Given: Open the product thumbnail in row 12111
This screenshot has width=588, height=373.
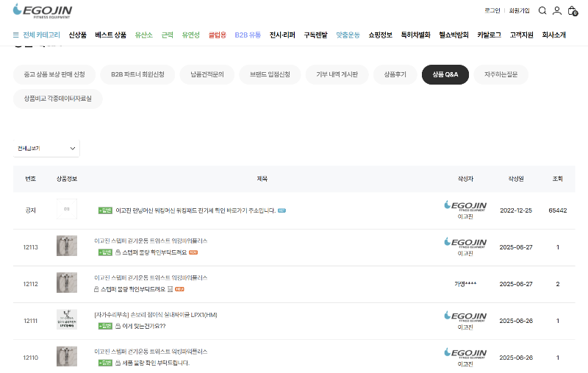Looking at the screenshot, I should (67, 319).
